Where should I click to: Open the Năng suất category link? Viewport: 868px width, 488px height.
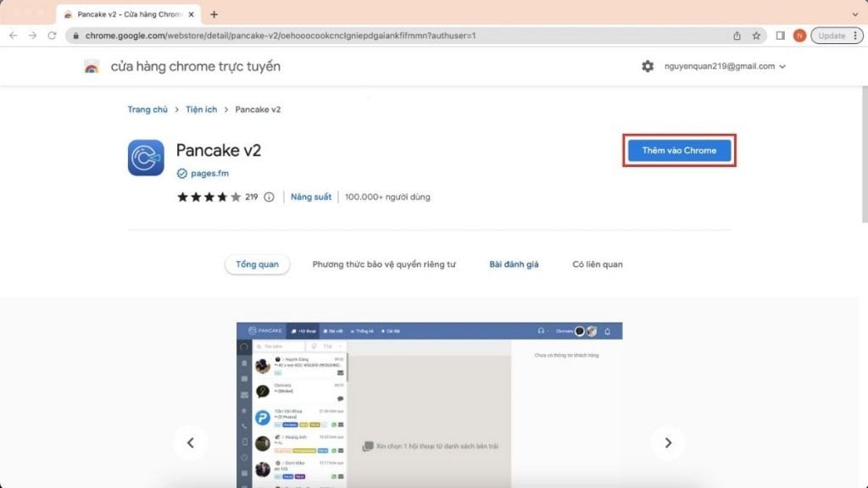pyautogui.click(x=311, y=197)
